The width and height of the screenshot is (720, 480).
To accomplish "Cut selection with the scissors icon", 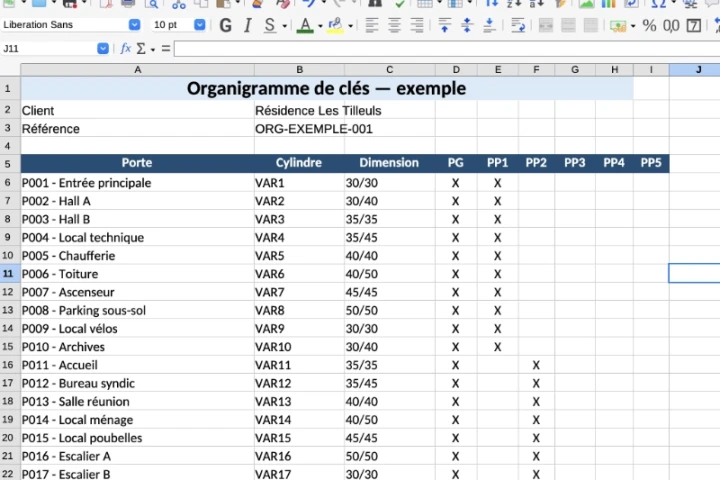I will 179,3.
